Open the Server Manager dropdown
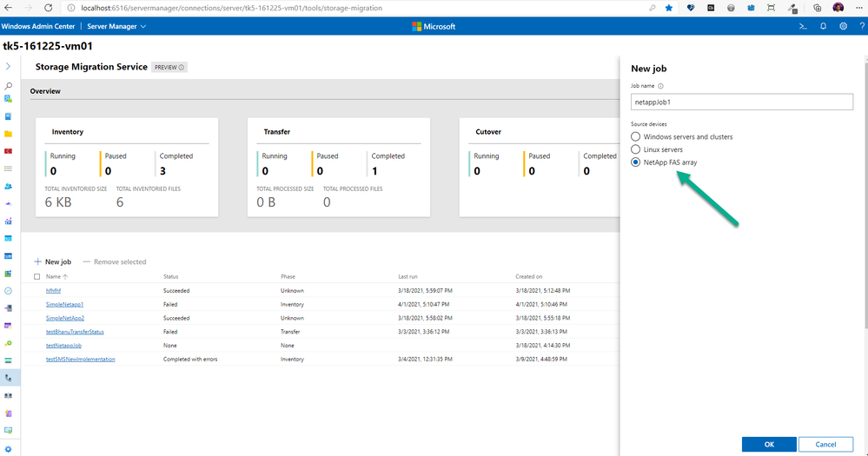This screenshot has height=456, width=868. tap(116, 26)
